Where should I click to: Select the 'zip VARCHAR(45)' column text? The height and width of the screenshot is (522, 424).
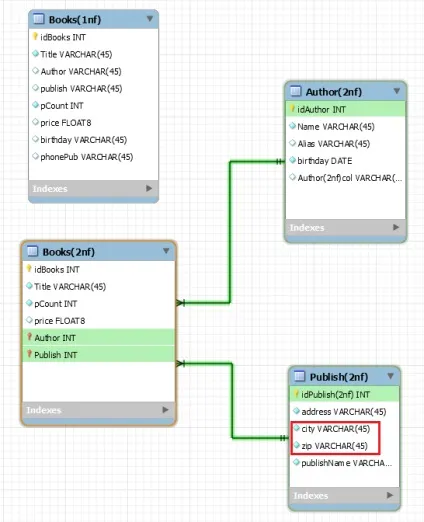coord(334,446)
